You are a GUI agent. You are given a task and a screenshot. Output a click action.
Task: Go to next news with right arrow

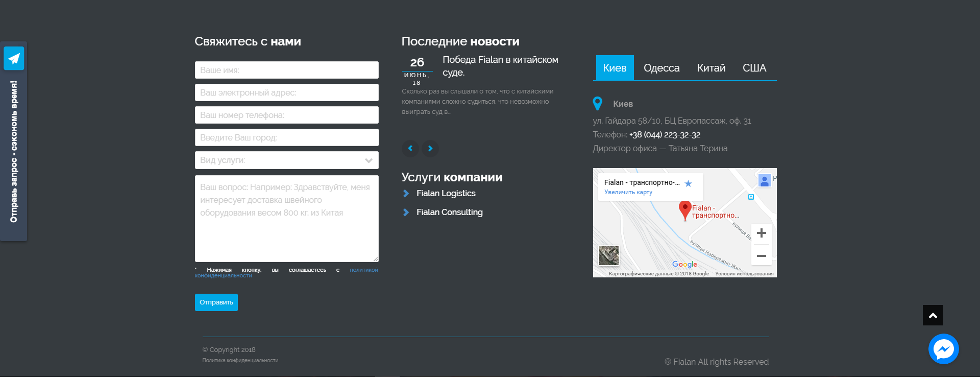[430, 148]
